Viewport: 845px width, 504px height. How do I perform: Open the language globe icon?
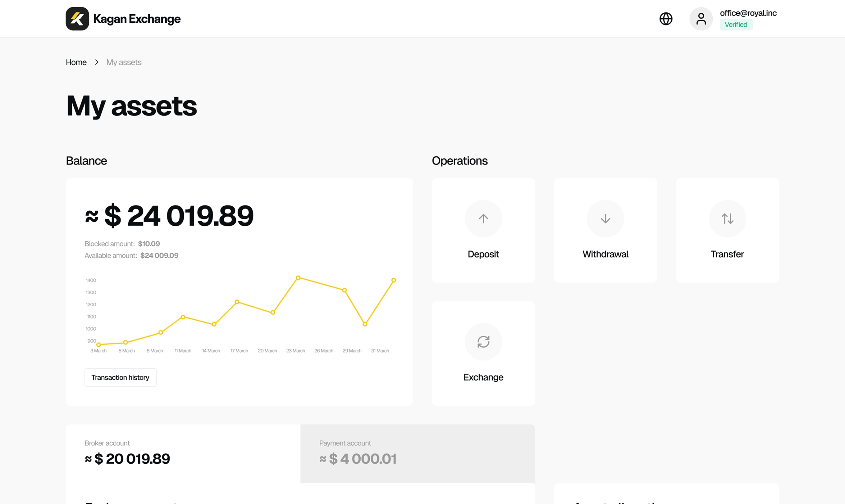[x=665, y=19]
